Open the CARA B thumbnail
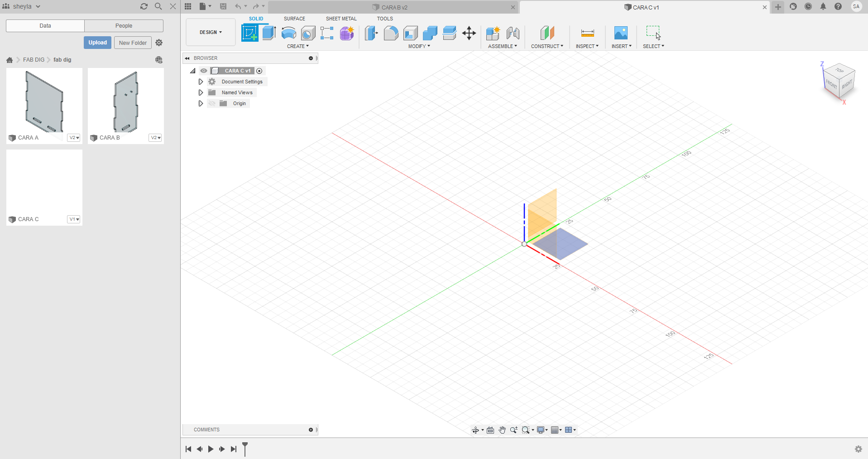This screenshot has height=459, width=868. tap(125, 101)
